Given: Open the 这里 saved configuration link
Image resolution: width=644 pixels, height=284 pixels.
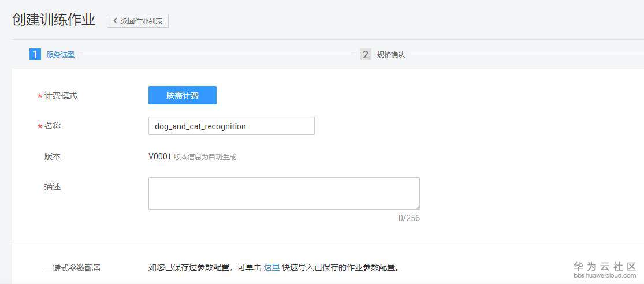Looking at the screenshot, I should 271,267.
